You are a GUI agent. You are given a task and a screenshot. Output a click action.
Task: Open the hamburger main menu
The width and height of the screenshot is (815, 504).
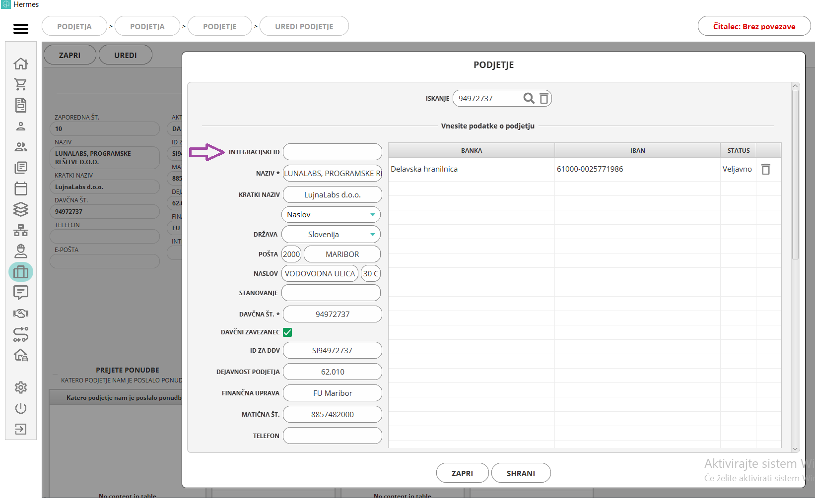(21, 29)
